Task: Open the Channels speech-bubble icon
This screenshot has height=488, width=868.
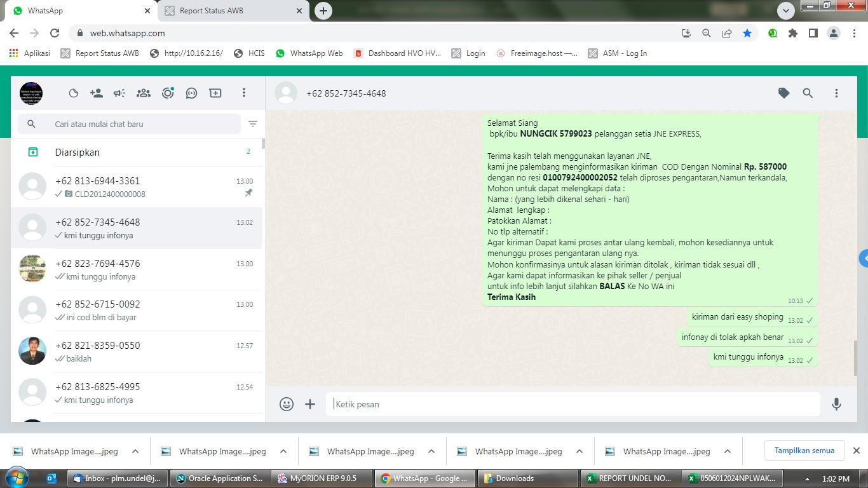Action: (191, 93)
